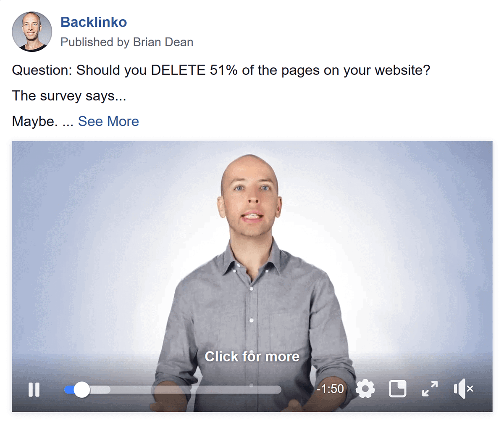Viewport: 504px width, 423px height.
Task: Pause the video playback
Action: pyautogui.click(x=34, y=390)
